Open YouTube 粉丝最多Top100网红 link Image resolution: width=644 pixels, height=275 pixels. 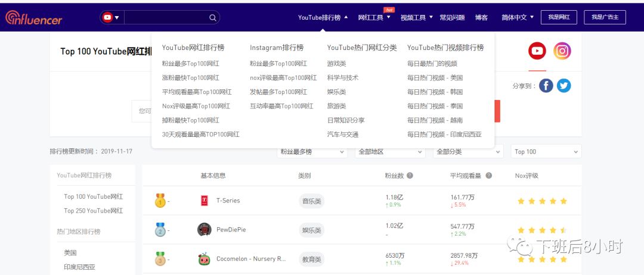(191, 64)
